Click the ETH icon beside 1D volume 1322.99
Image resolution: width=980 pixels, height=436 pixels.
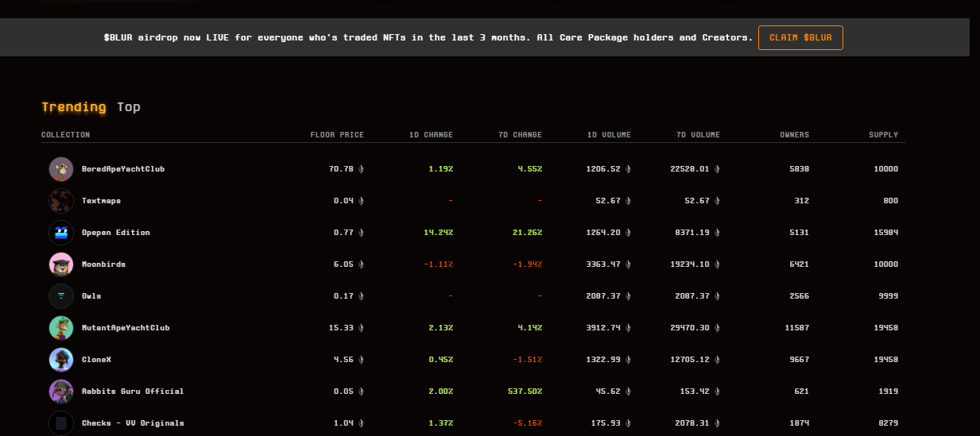tap(628, 360)
